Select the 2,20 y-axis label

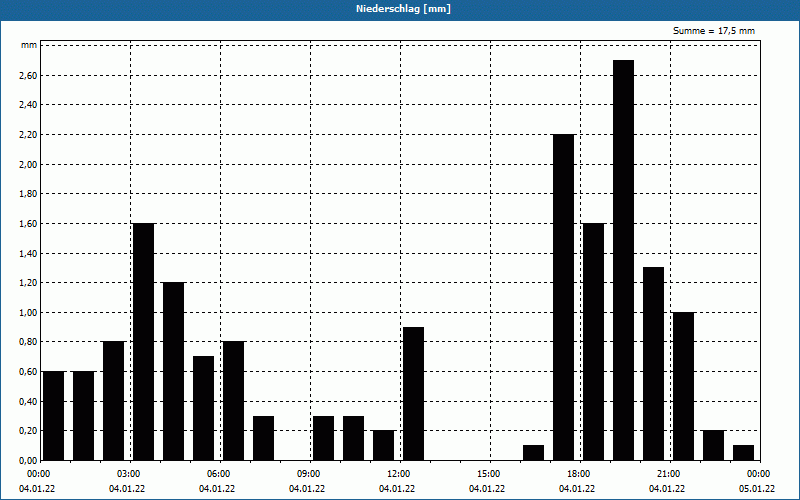(x=29, y=135)
